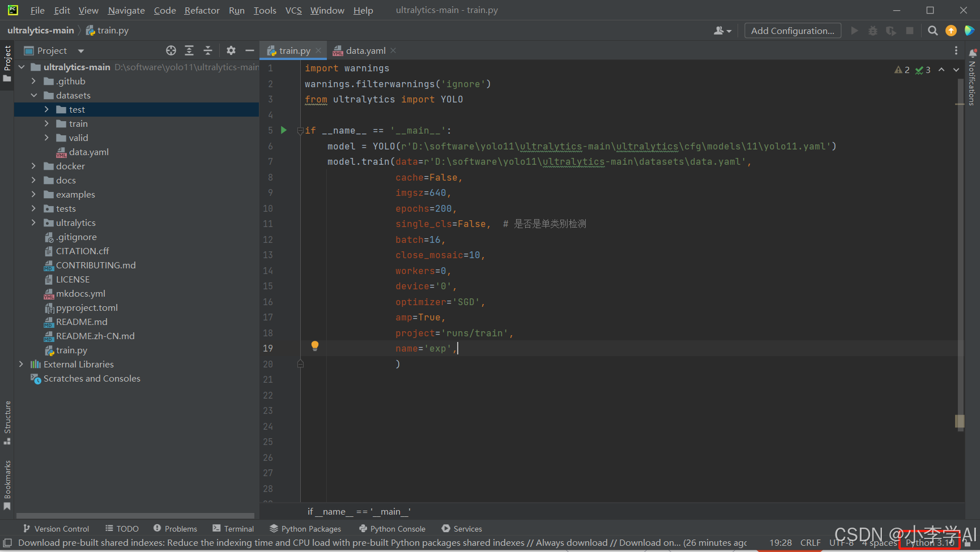
Task: Select data.yaml in project tree
Action: pyautogui.click(x=83, y=152)
